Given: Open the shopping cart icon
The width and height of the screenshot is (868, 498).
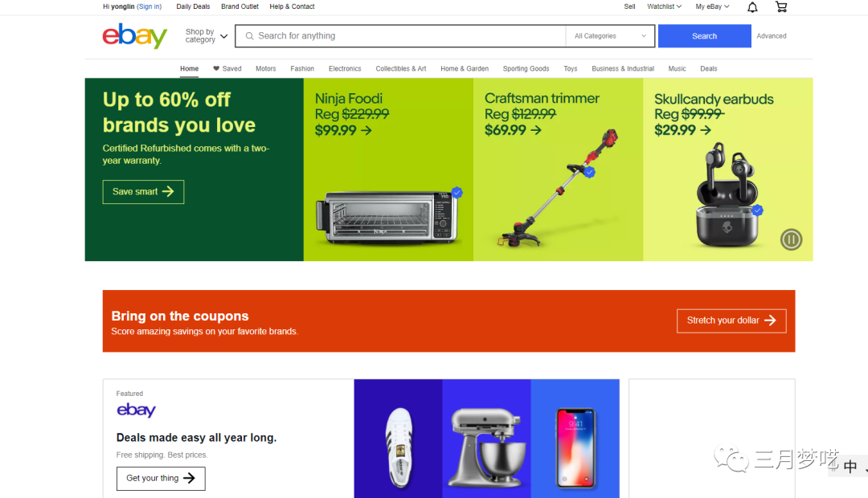Looking at the screenshot, I should (x=781, y=6).
